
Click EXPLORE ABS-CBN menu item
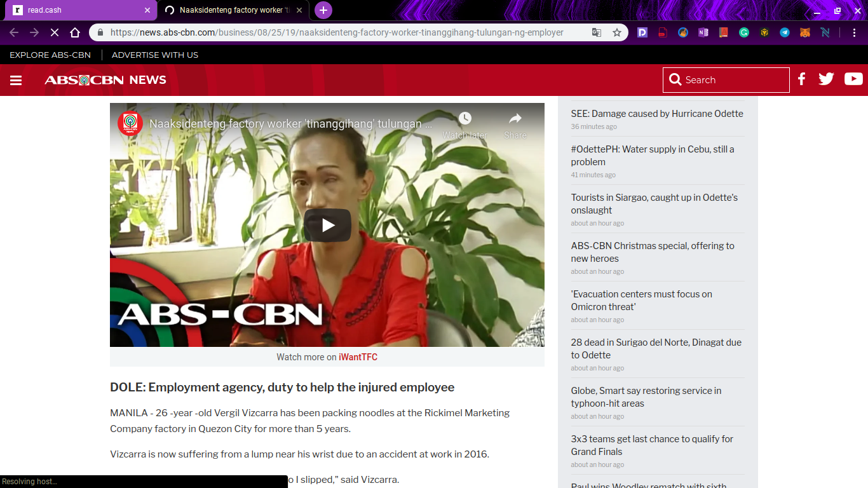(50, 55)
